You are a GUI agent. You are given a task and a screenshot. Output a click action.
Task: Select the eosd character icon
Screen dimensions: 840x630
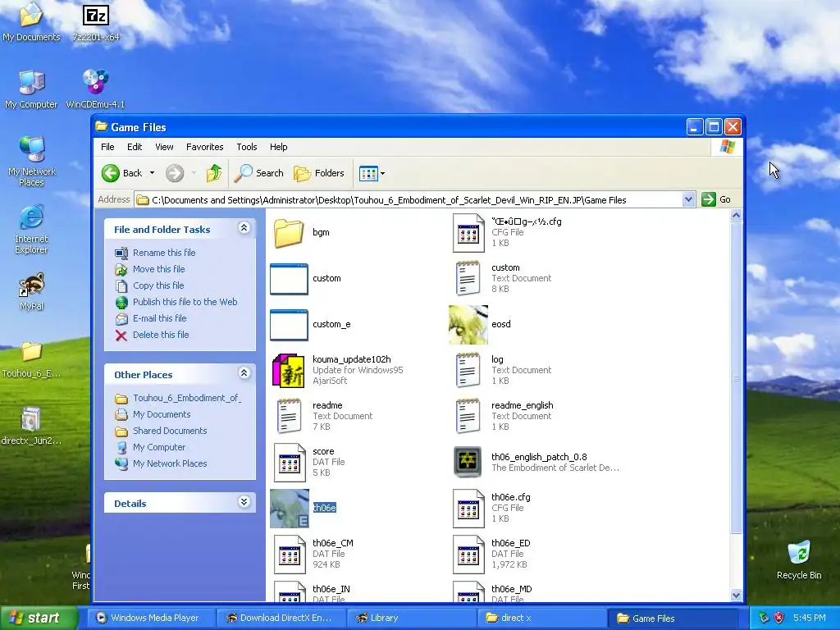coord(468,325)
